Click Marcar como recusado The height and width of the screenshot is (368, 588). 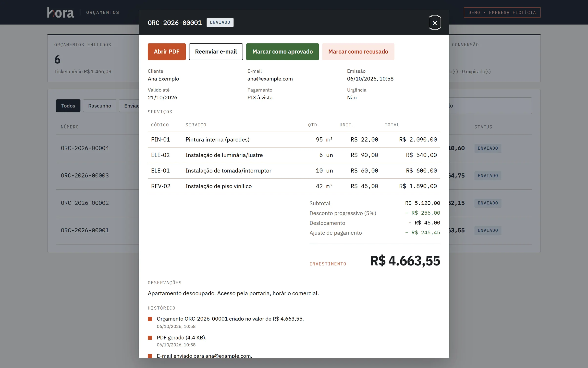click(x=358, y=52)
